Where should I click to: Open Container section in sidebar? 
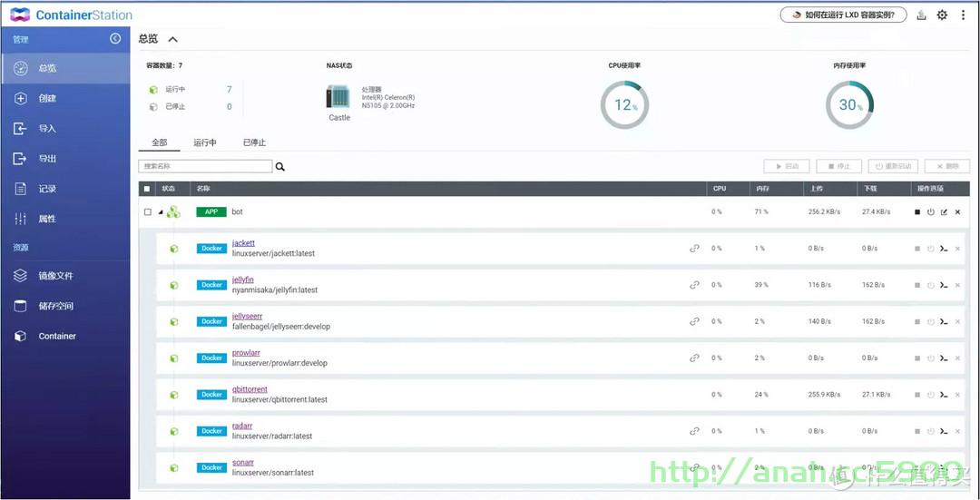click(x=65, y=336)
